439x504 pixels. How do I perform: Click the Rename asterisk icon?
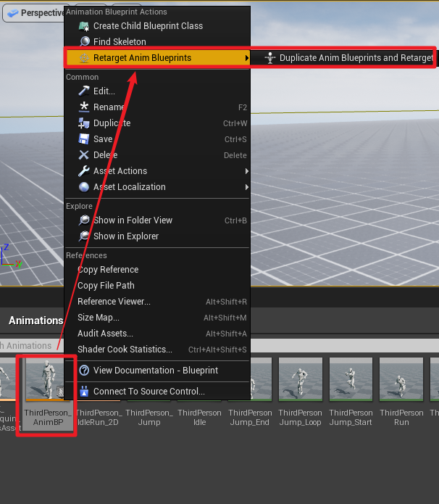coord(84,107)
